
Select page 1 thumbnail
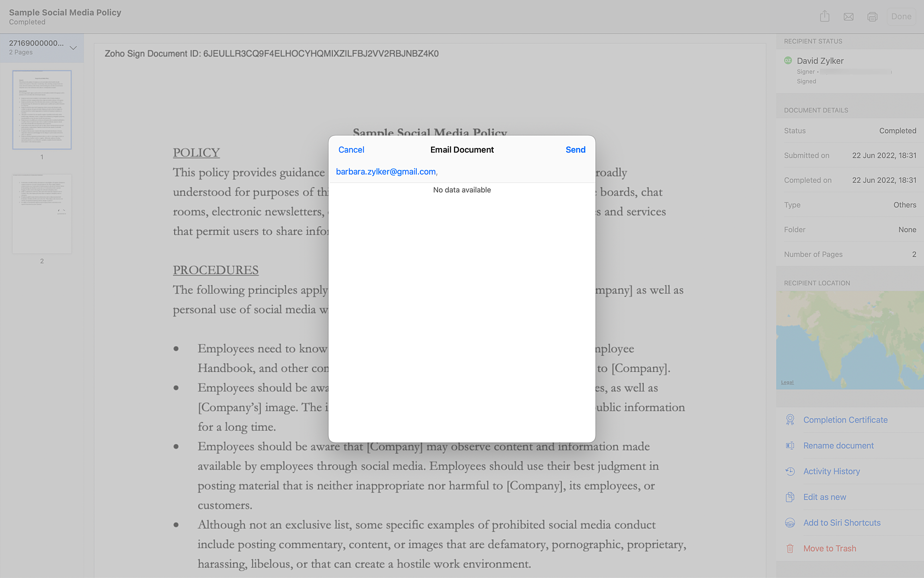[x=42, y=110]
